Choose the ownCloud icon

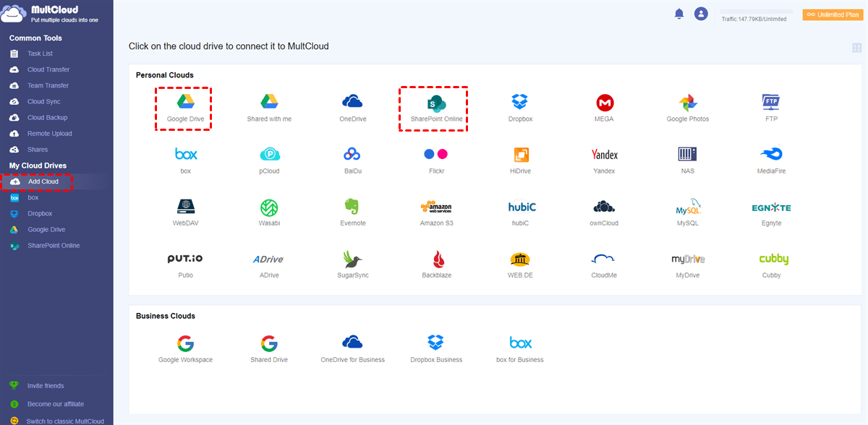[604, 207]
